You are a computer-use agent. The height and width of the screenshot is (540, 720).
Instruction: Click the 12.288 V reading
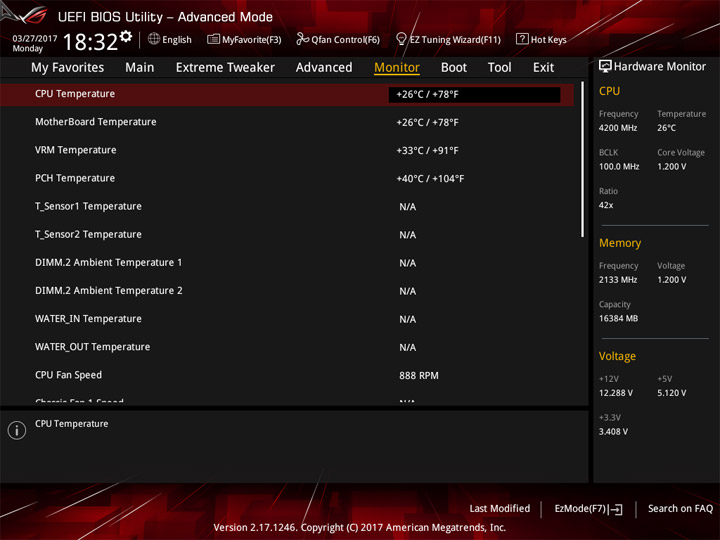point(616,393)
